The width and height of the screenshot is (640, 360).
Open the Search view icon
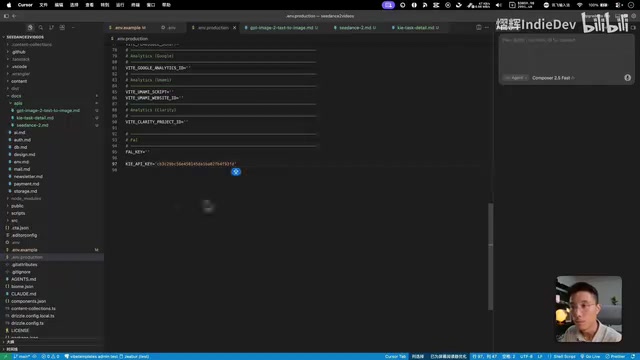[x=40, y=27]
